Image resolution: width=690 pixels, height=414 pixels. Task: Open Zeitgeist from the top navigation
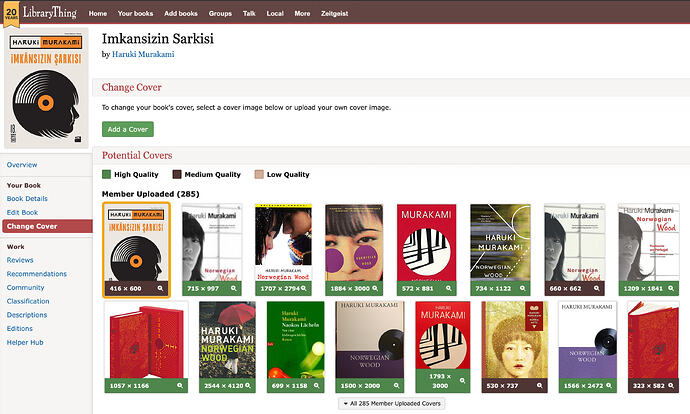[334, 14]
